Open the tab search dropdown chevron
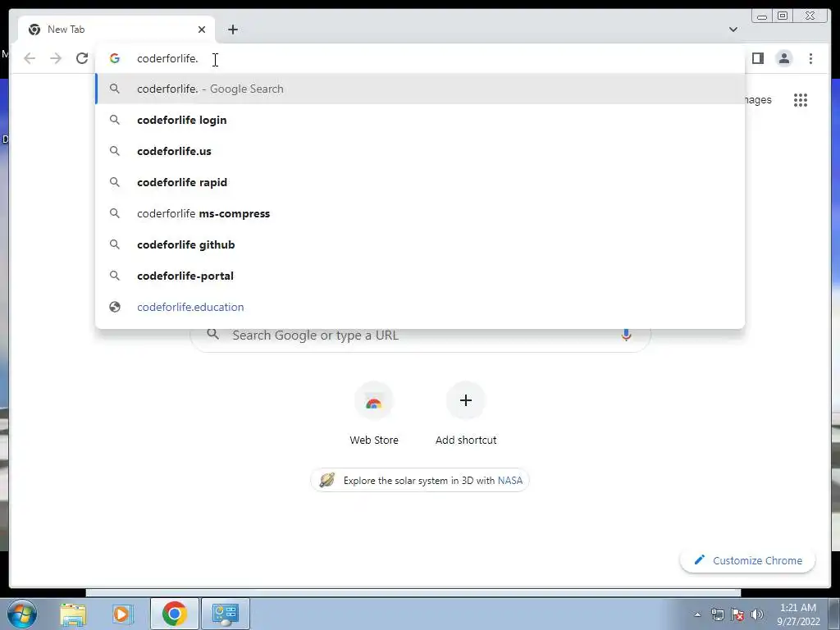Viewport: 840px width, 630px height. [733, 30]
